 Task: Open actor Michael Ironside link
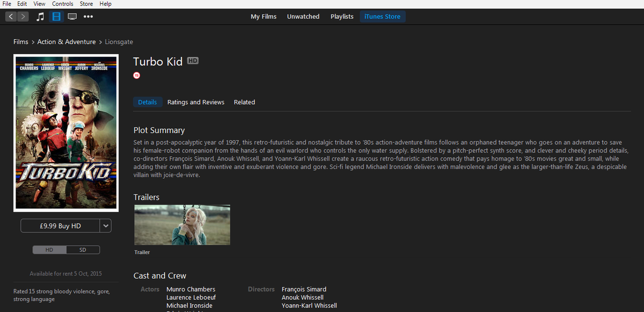tap(189, 306)
